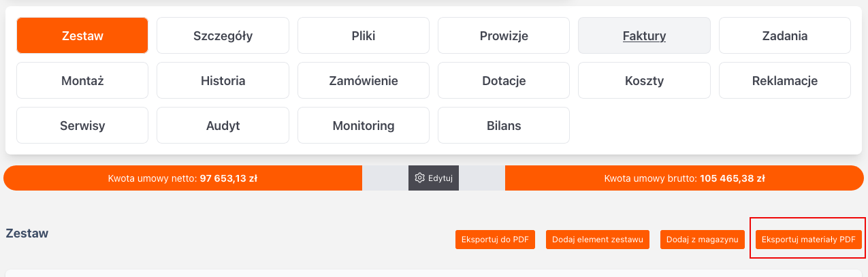
Task: Switch to the Szczegóły tab
Action: pos(223,35)
